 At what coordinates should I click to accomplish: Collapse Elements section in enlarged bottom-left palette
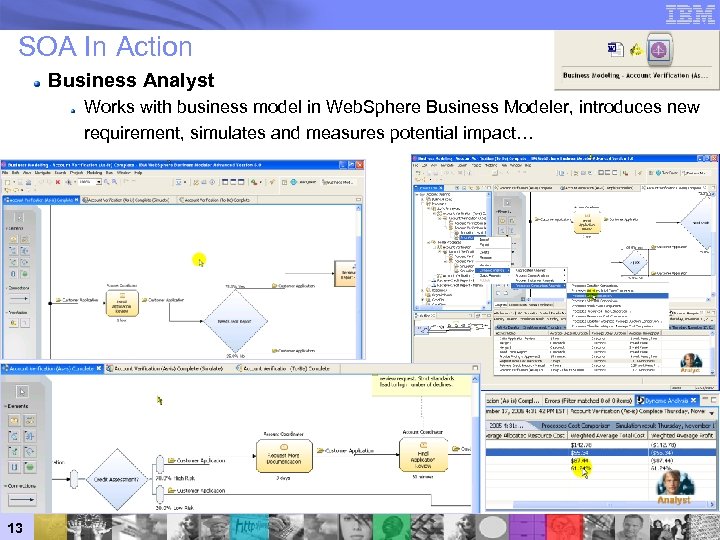17,406
